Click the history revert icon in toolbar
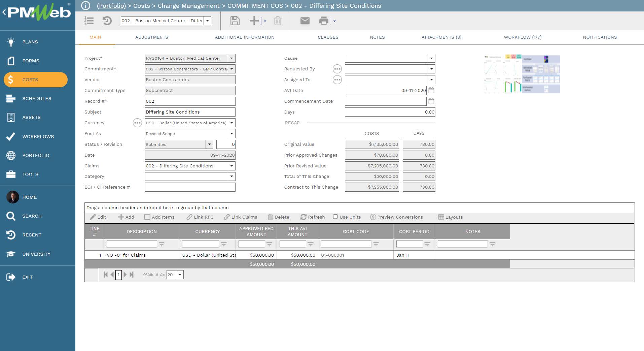The height and width of the screenshot is (351, 644). [107, 21]
